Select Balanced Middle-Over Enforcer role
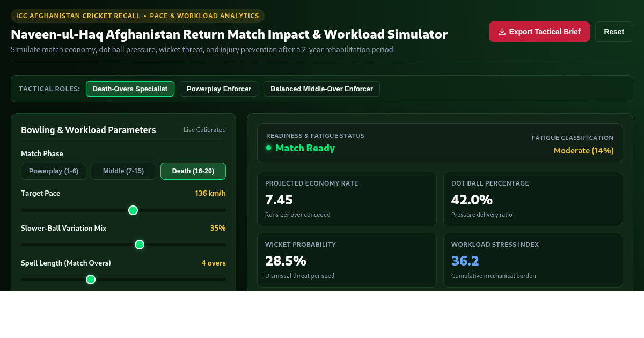 tap(321, 89)
